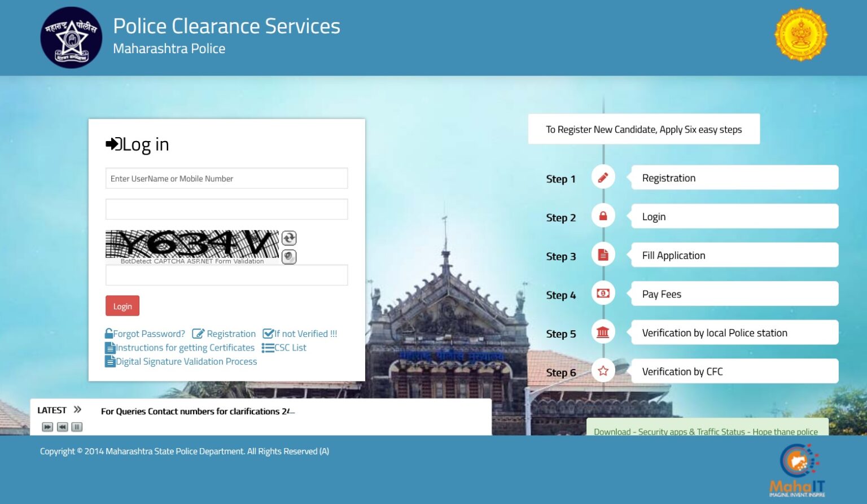Refresh the CAPTCHA image
This screenshot has width=867, height=504.
[x=288, y=238]
